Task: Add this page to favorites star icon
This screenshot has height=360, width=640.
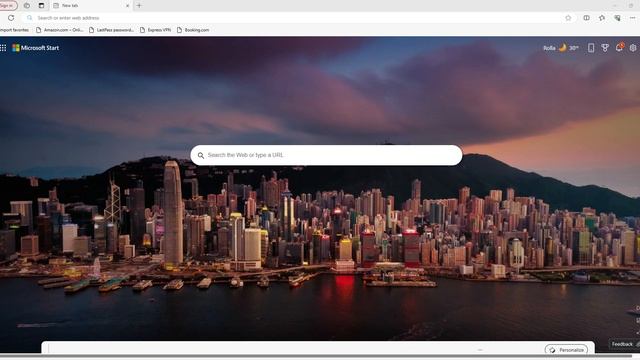Action: [x=568, y=18]
